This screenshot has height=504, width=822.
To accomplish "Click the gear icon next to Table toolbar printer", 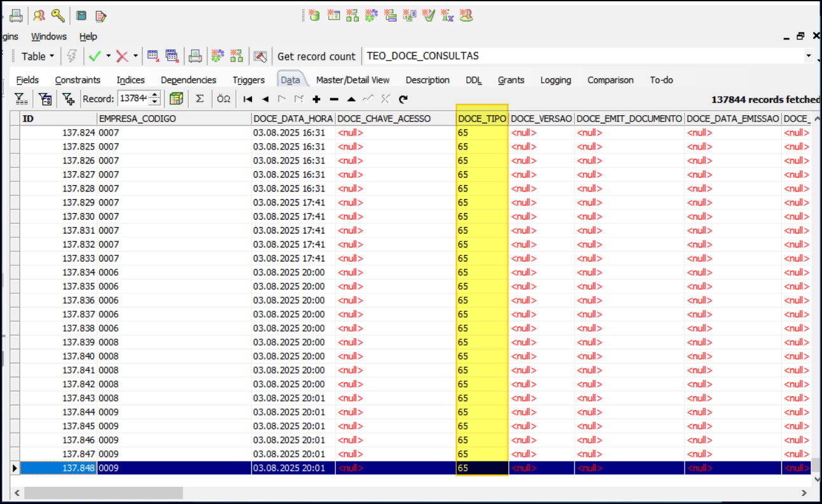I will pyautogui.click(x=218, y=56).
